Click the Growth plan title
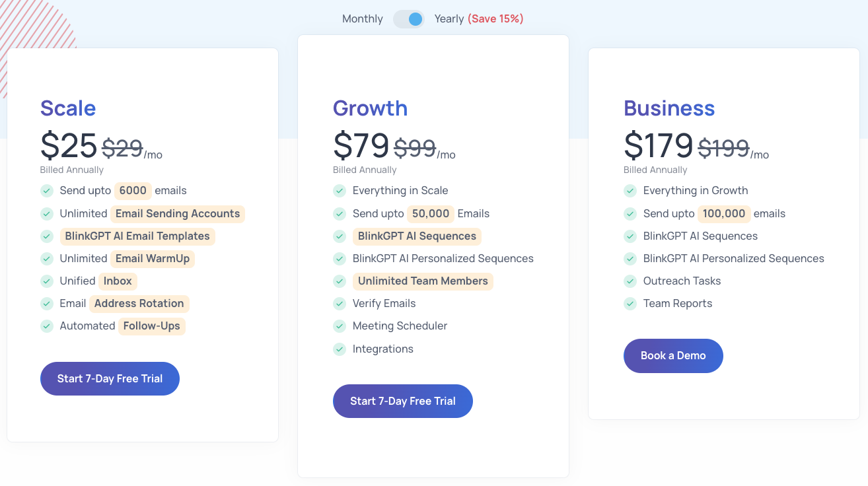Viewport: 868px width, 486px height. (x=370, y=108)
